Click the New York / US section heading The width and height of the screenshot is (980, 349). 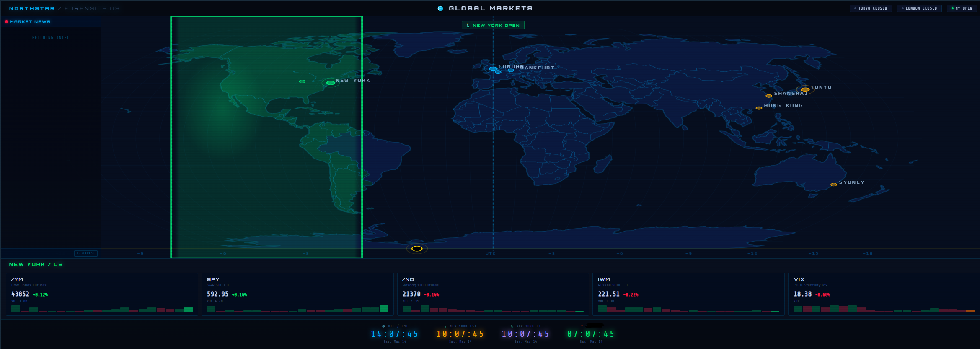tap(36, 264)
